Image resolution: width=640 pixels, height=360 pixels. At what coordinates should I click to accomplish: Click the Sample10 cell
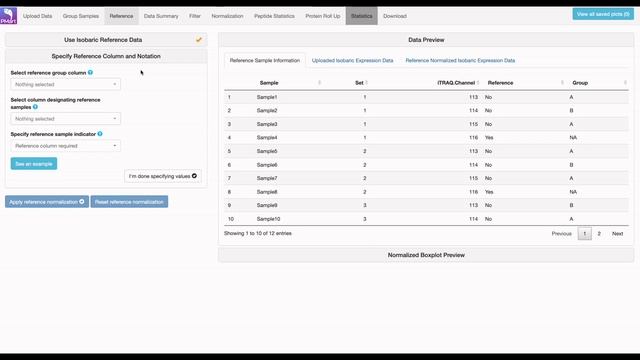[x=268, y=219]
